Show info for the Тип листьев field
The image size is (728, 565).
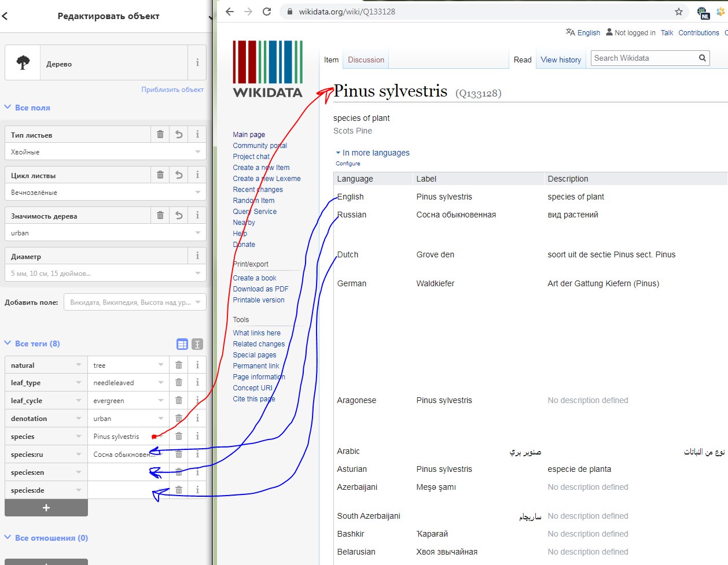coord(197,134)
